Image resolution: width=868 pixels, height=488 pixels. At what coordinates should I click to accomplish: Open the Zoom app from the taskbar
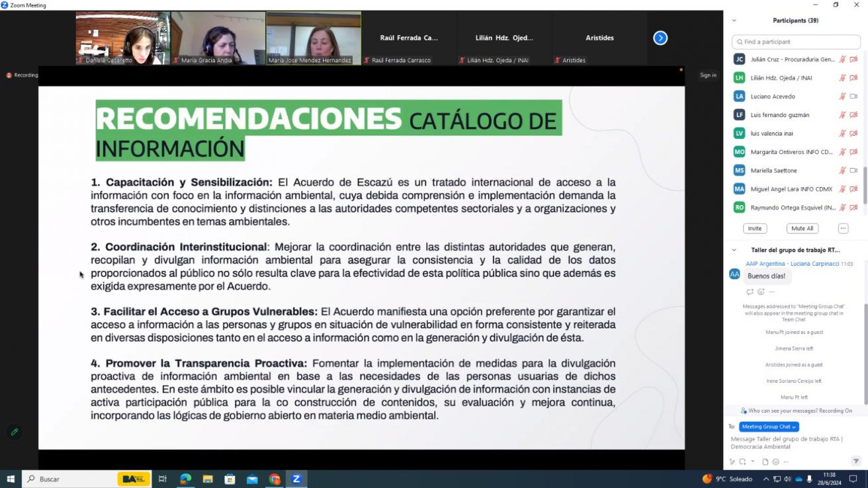[296, 478]
